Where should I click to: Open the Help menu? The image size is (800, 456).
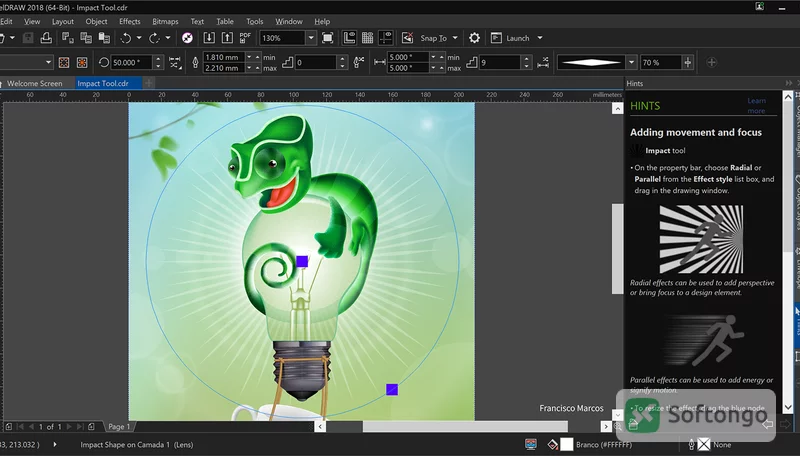[322, 21]
